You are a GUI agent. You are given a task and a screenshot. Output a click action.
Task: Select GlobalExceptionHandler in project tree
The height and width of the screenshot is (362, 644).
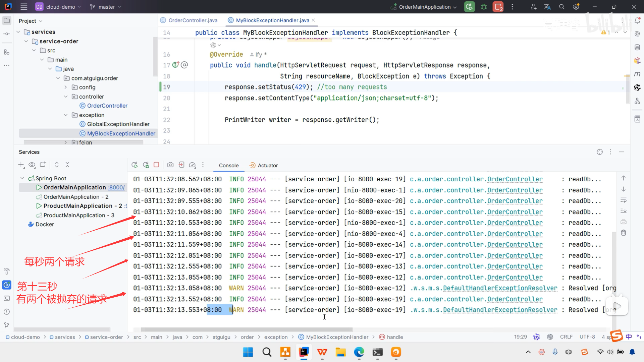click(x=118, y=124)
